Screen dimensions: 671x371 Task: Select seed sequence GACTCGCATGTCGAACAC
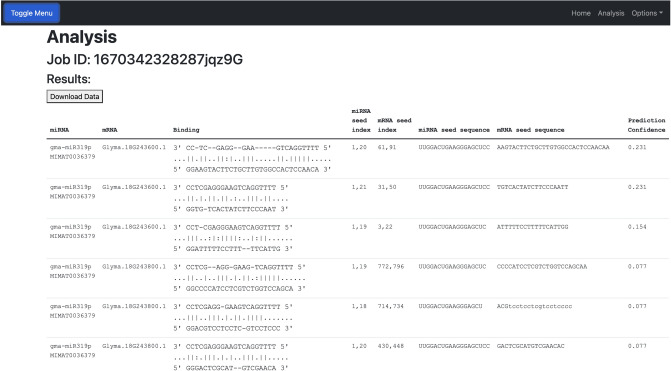pos(531,346)
